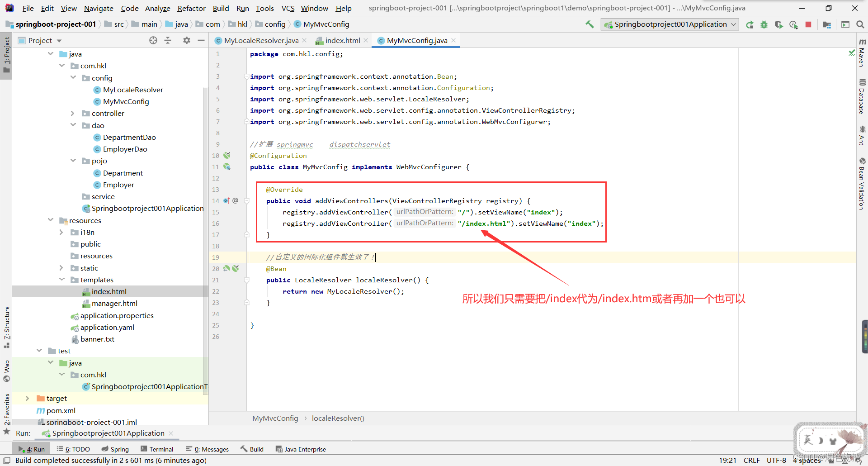Toggle the 1: Project side tab
868x466 pixels.
pos(7,55)
